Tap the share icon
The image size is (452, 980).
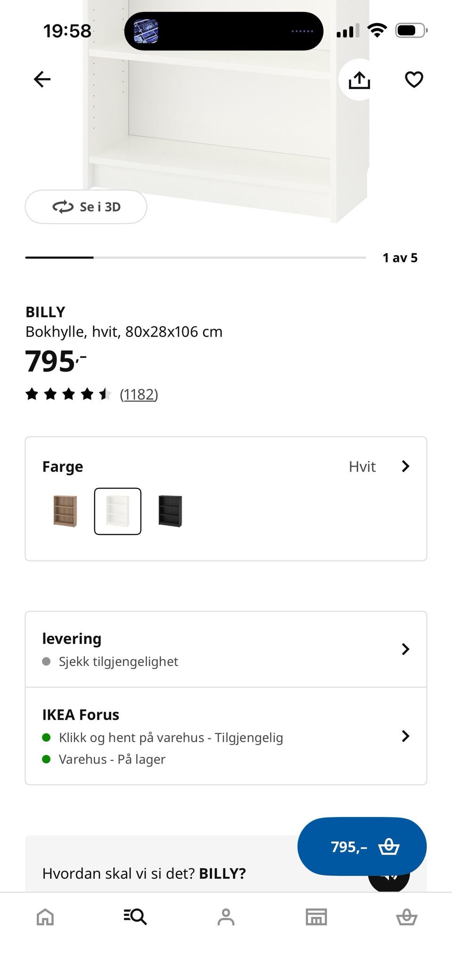[x=359, y=80]
